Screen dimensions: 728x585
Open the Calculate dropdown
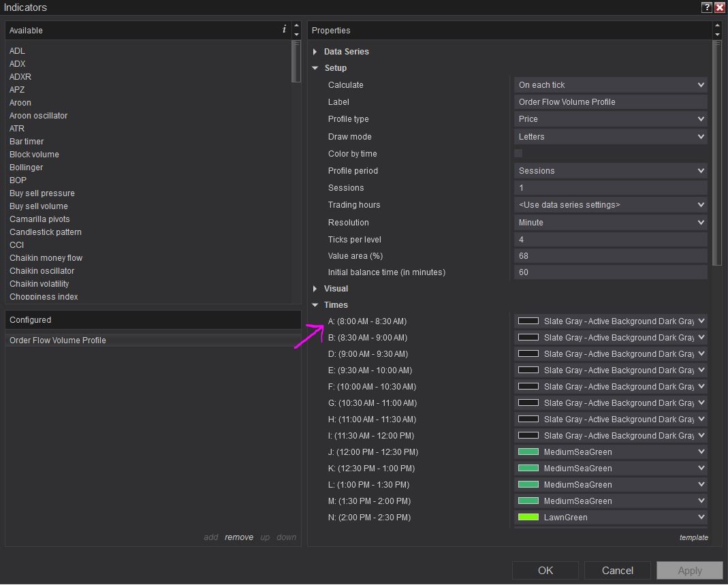tap(610, 85)
